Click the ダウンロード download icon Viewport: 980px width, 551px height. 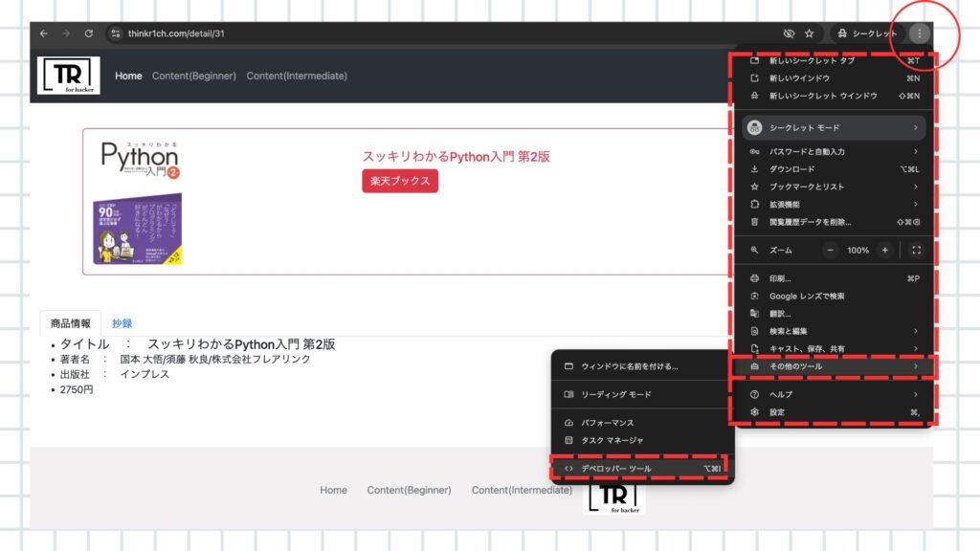point(754,169)
